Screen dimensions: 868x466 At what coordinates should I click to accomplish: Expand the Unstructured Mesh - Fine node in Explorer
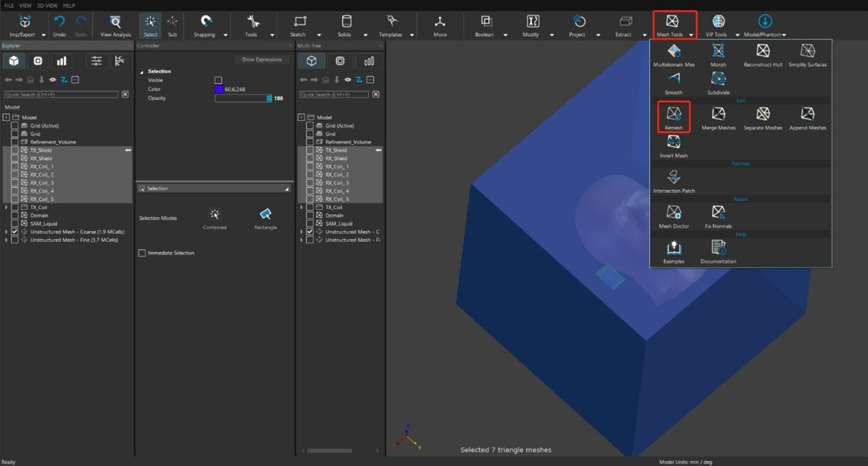click(6, 241)
